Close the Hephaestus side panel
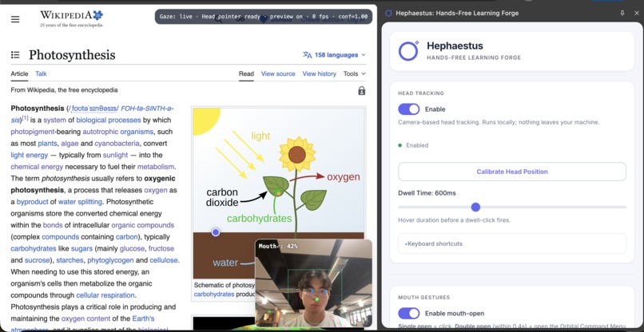The height and width of the screenshot is (332, 644). 637,13
